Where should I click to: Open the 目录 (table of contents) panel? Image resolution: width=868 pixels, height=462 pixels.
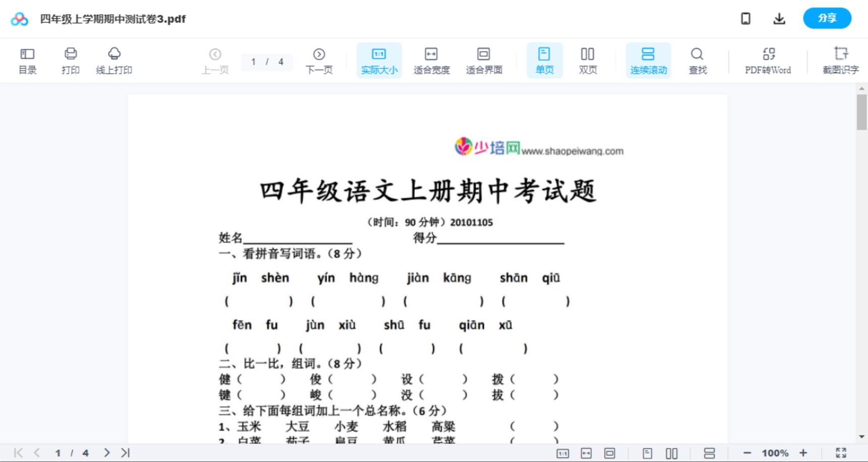(27, 60)
